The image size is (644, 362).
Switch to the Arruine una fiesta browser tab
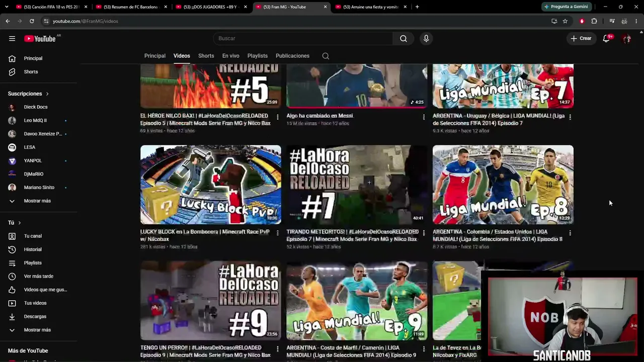click(371, 7)
